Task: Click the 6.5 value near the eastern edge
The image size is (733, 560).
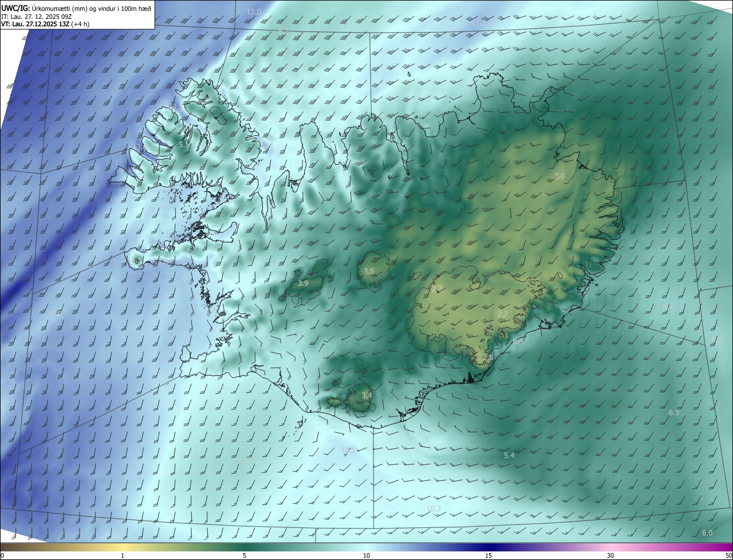Action: pos(674,413)
